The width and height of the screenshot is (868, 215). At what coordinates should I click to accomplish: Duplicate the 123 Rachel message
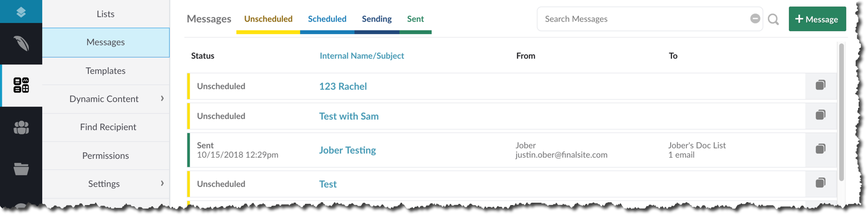coord(821,86)
